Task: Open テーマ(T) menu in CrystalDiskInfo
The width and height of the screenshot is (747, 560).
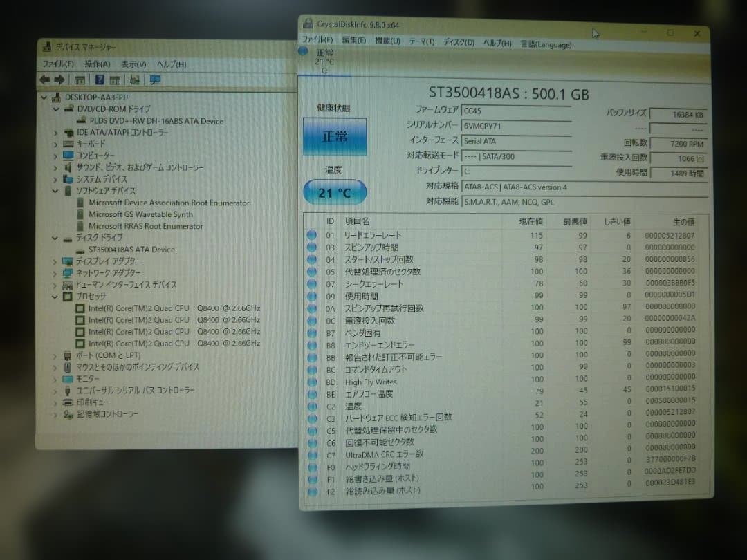Action: [x=422, y=42]
